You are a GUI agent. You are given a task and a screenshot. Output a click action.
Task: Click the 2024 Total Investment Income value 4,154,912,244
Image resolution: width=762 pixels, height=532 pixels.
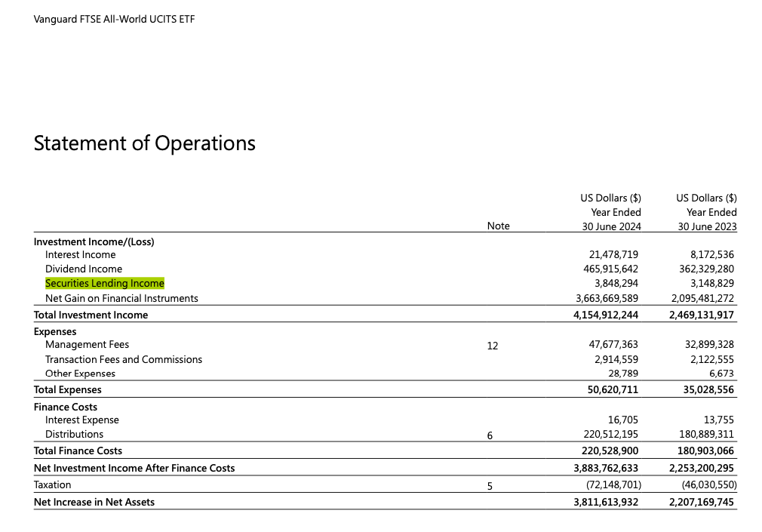tap(606, 315)
